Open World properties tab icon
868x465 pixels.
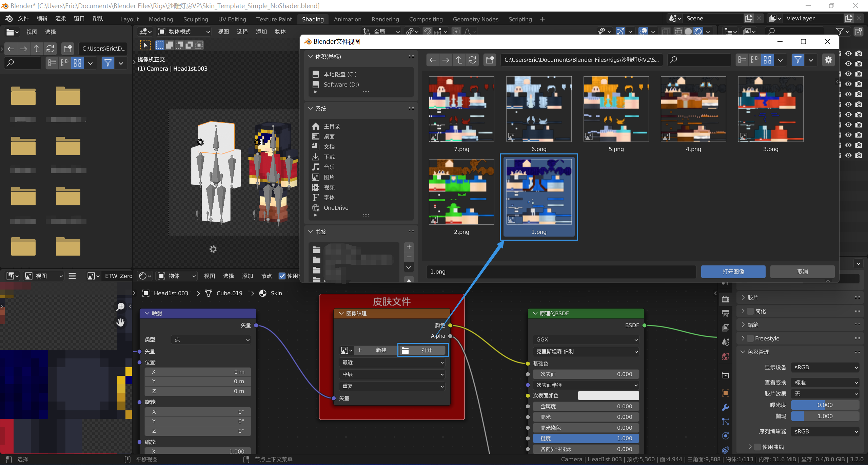(x=726, y=356)
